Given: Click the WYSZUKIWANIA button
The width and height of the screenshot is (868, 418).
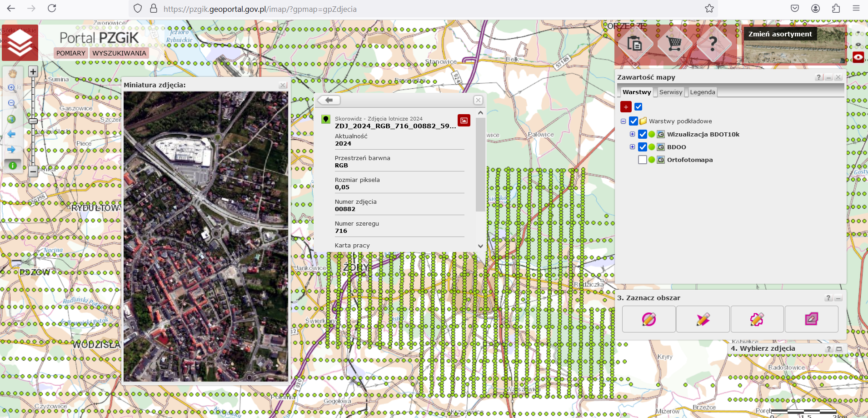Looking at the screenshot, I should click(x=119, y=53).
